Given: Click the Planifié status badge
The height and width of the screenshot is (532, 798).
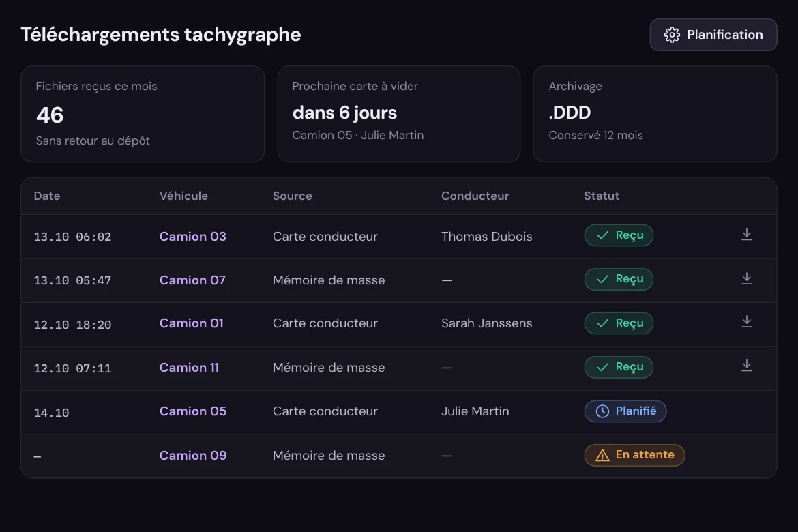Looking at the screenshot, I should coord(625,411).
